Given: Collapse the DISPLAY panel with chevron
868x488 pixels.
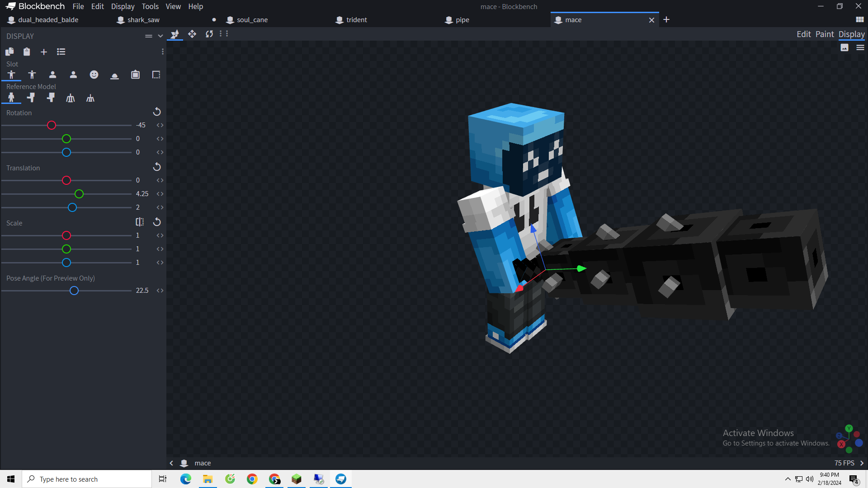Looking at the screenshot, I should click(160, 36).
